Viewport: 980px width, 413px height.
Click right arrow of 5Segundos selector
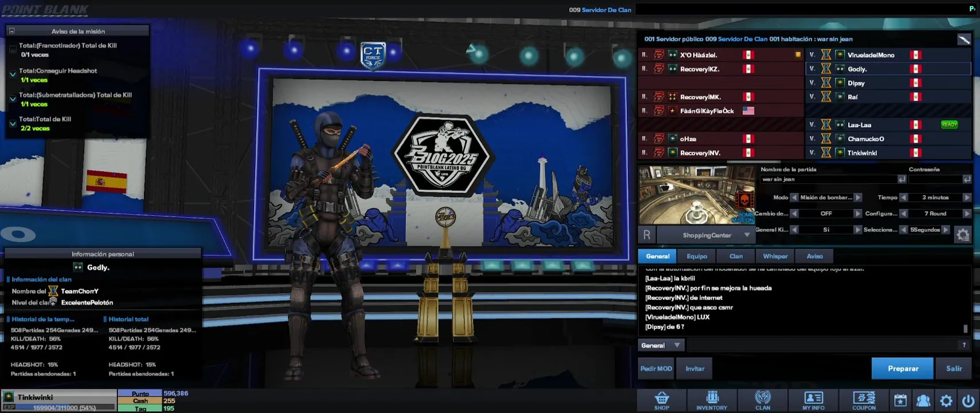tap(946, 229)
